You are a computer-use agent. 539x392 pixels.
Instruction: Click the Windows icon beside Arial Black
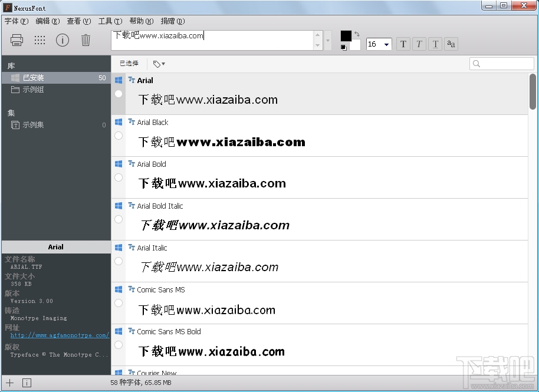click(x=119, y=122)
